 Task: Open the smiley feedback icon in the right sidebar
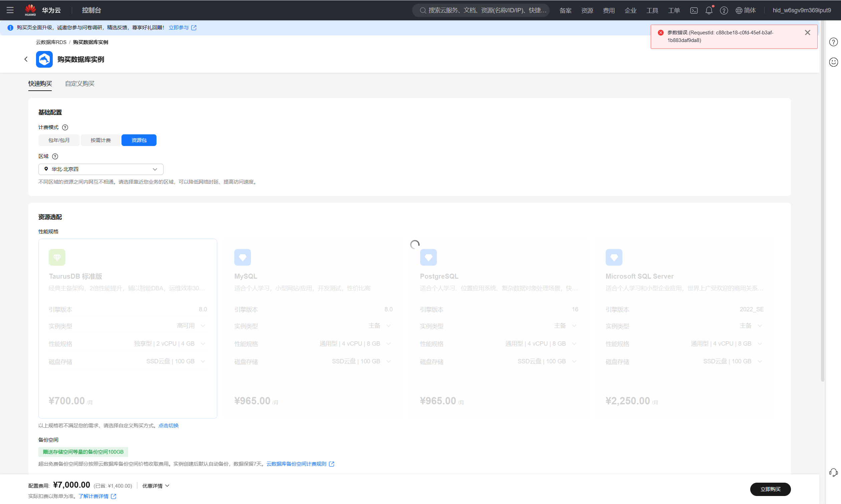click(x=833, y=62)
